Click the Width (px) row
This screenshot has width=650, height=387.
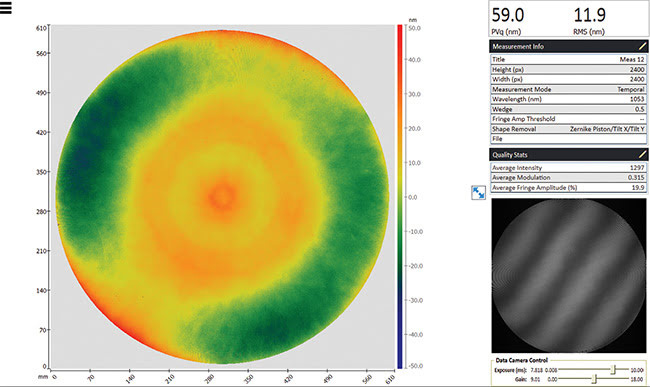coord(568,79)
